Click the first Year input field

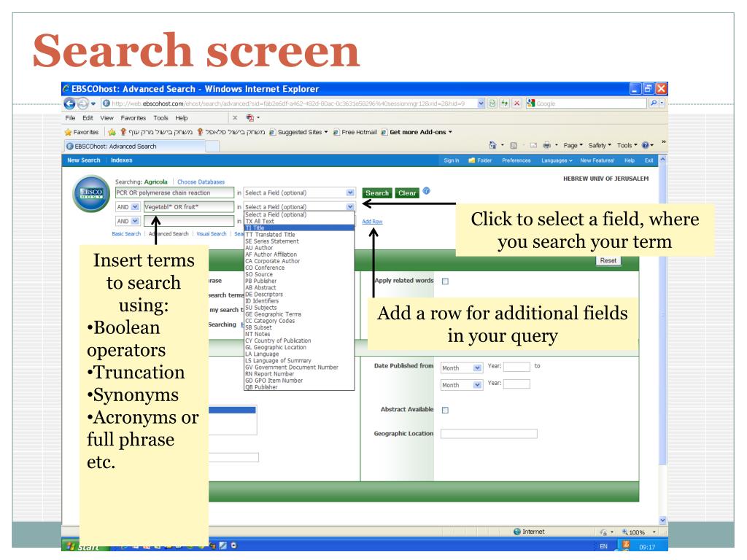click(516, 367)
